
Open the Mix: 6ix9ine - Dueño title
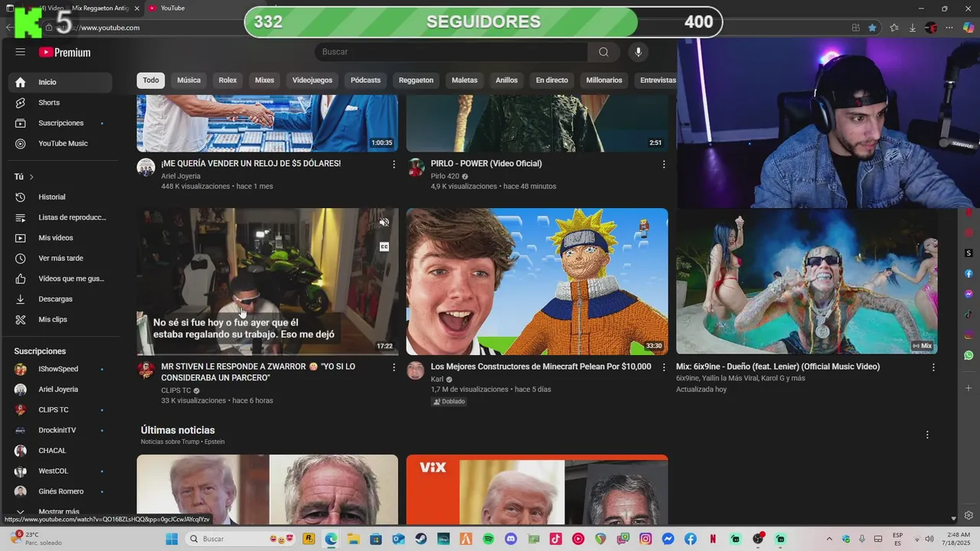778,367
